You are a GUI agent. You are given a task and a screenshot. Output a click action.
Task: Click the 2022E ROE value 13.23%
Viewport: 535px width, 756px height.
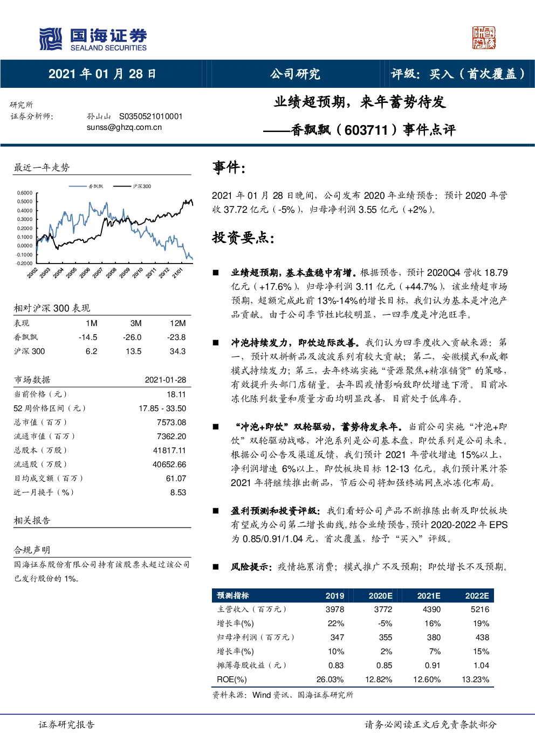(x=476, y=679)
